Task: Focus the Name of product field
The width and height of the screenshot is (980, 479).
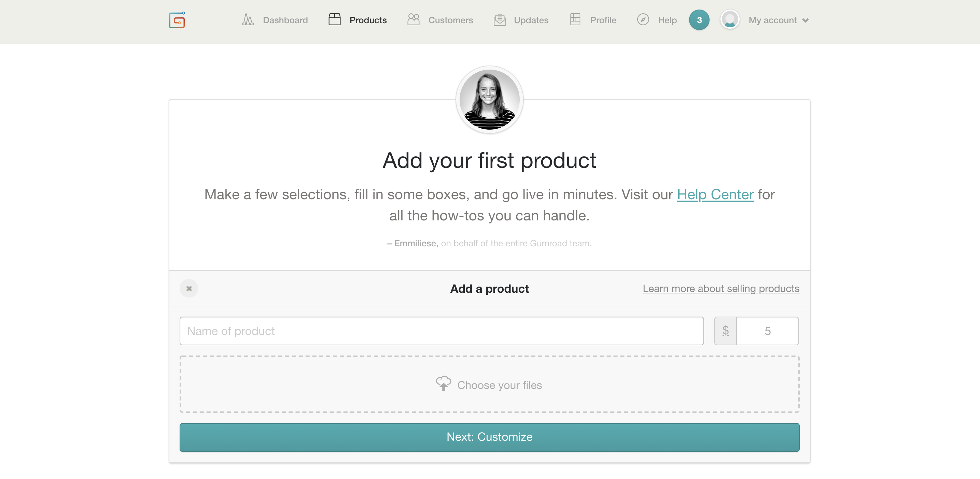Action: click(x=441, y=331)
